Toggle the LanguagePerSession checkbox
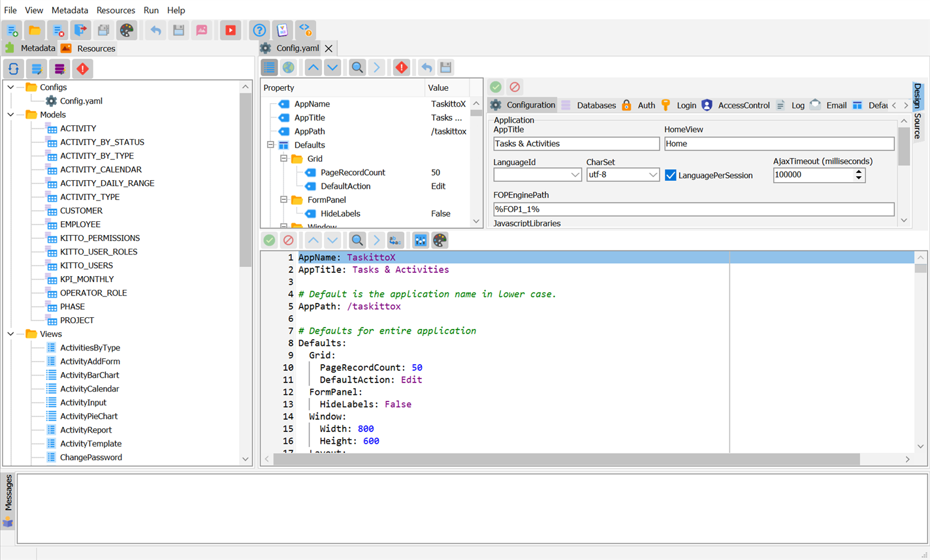Screen dimensions: 930x560 [x=671, y=175]
